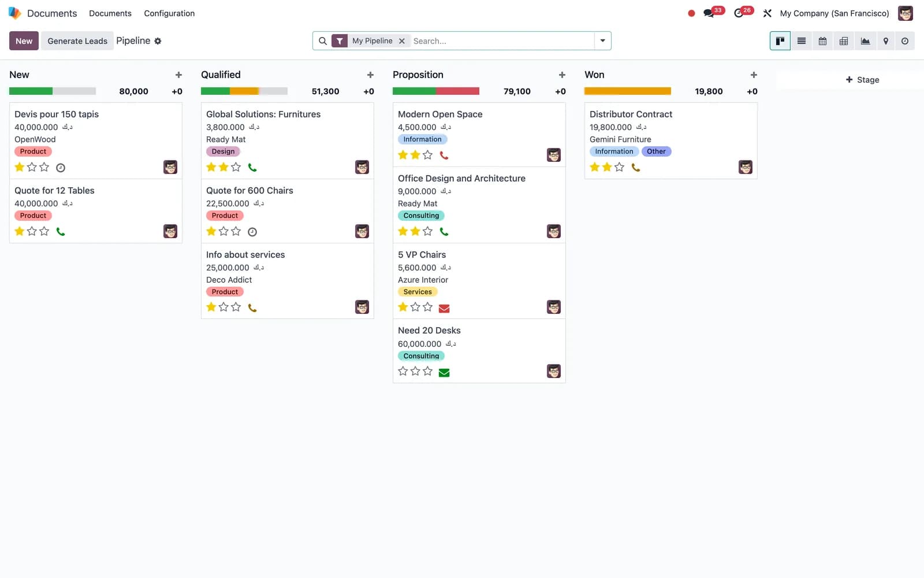Click the Won column progress bar
924x578 pixels.
coord(628,91)
